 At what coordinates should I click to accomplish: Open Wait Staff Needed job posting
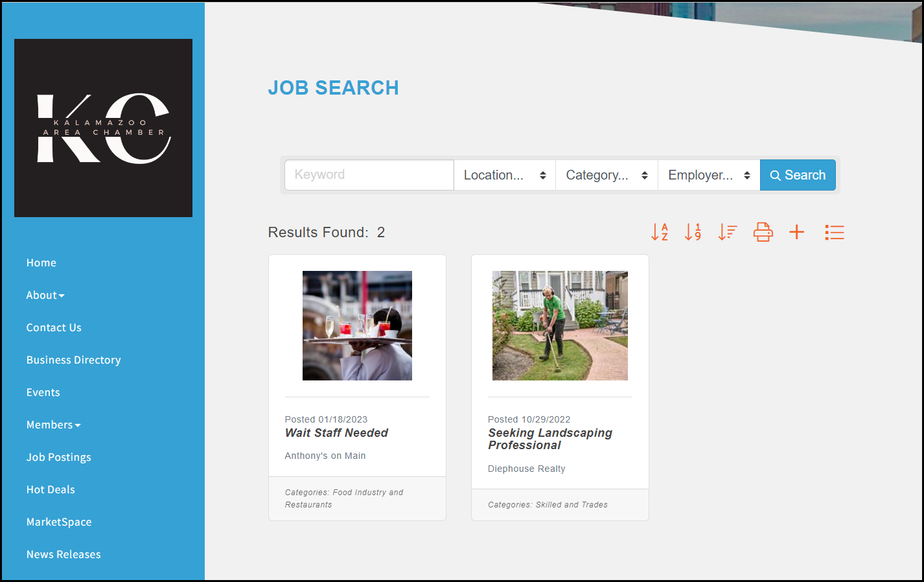(x=336, y=433)
